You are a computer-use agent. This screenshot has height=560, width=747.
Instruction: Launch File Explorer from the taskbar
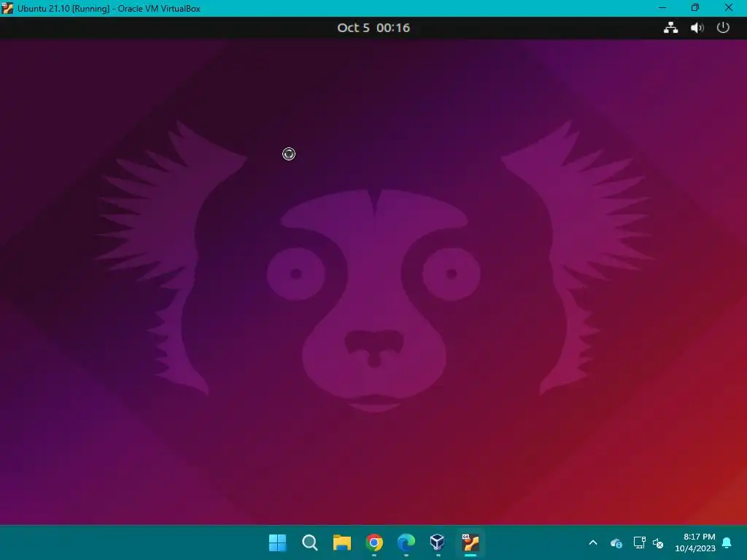[x=341, y=542]
